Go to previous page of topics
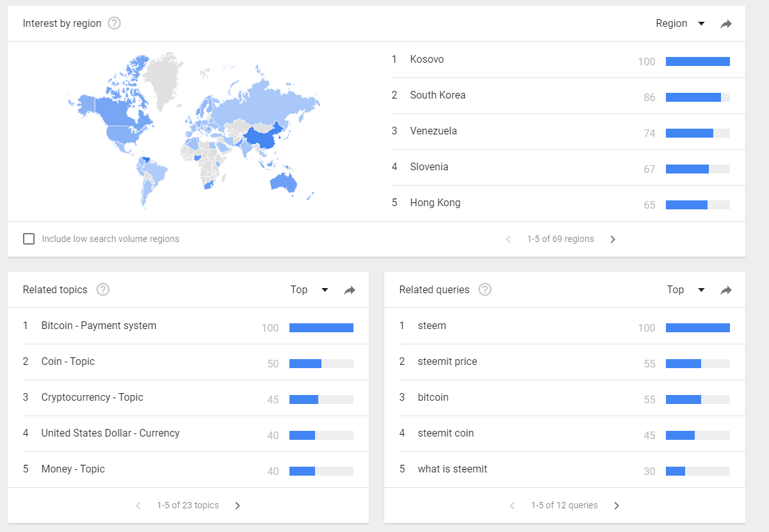This screenshot has width=769, height=532. click(138, 506)
